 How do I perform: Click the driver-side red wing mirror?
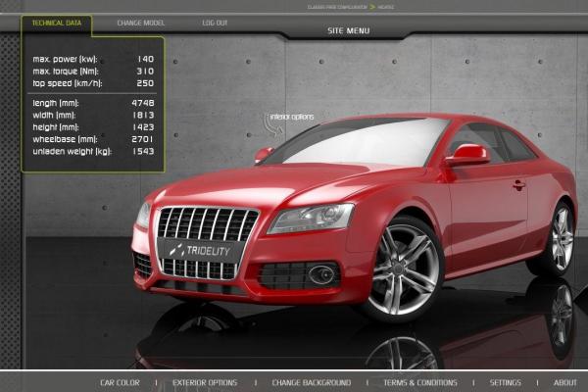[467, 154]
